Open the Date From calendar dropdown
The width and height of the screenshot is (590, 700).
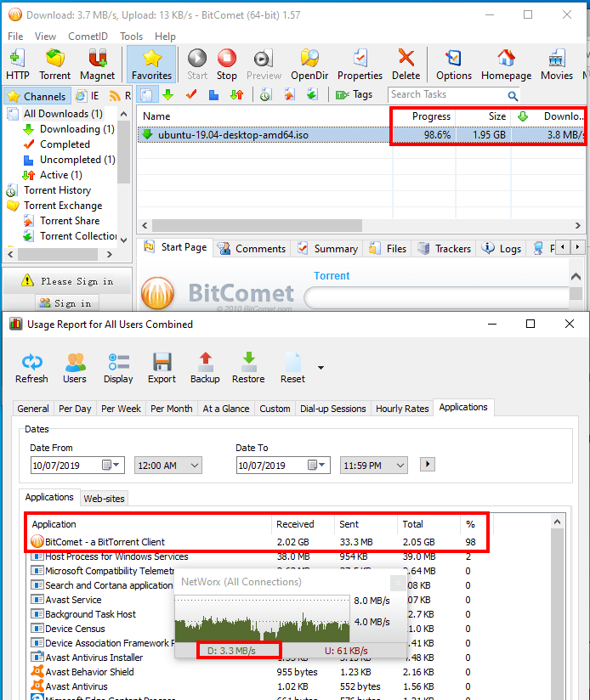click(111, 466)
